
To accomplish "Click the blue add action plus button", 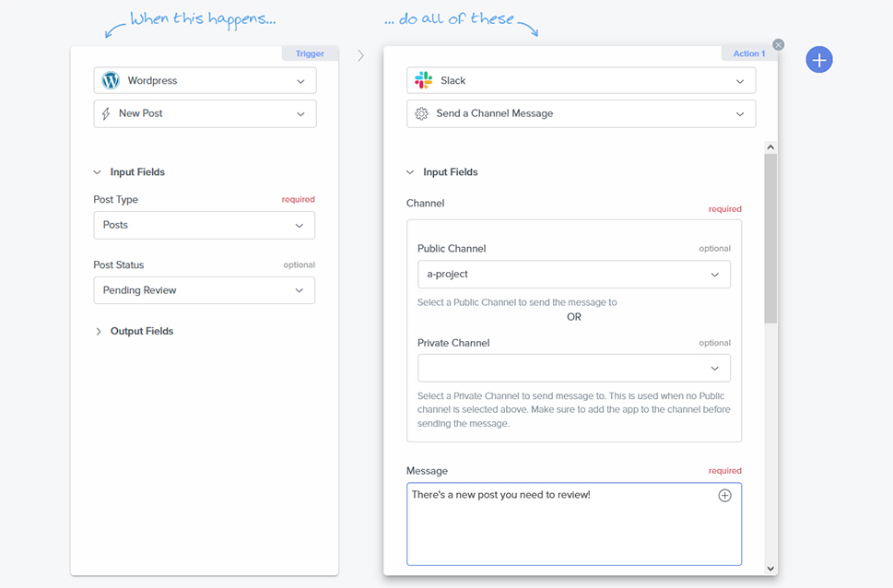I will click(x=819, y=60).
